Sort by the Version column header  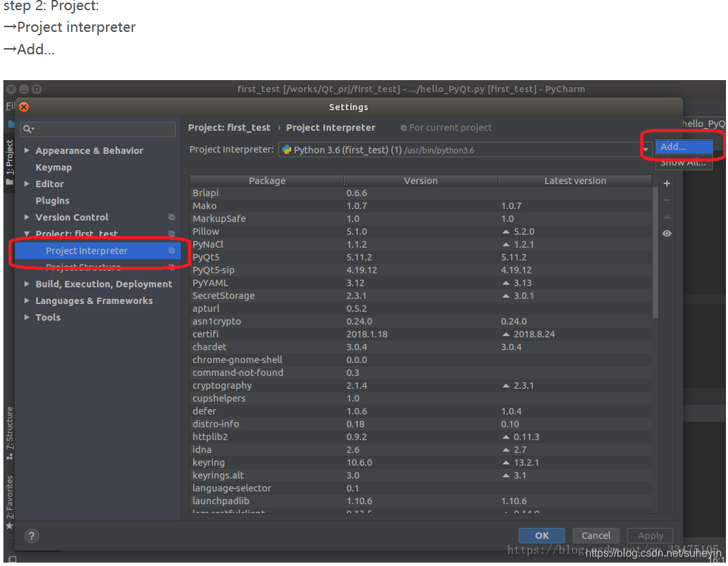(421, 181)
